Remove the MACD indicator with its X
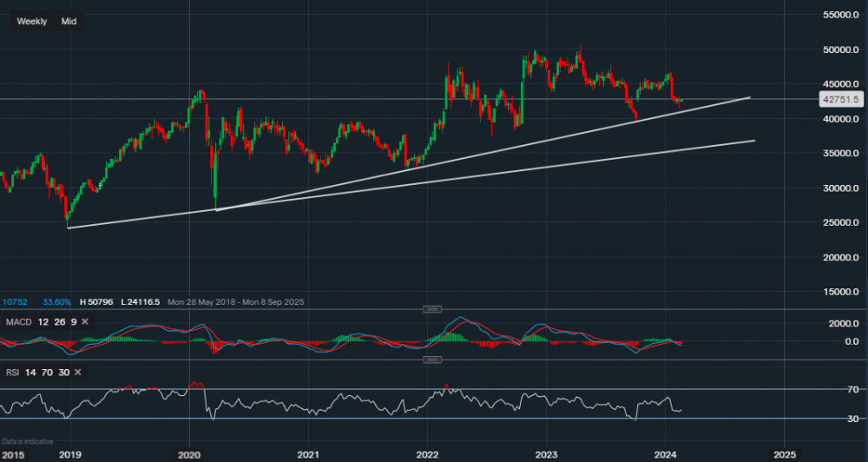The width and height of the screenshot is (868, 462). pyautogui.click(x=88, y=323)
